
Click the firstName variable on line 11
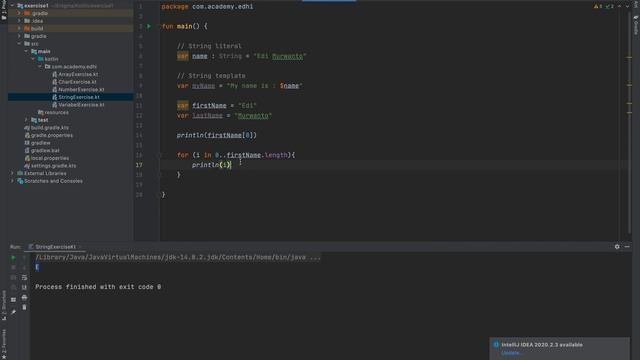(x=209, y=105)
